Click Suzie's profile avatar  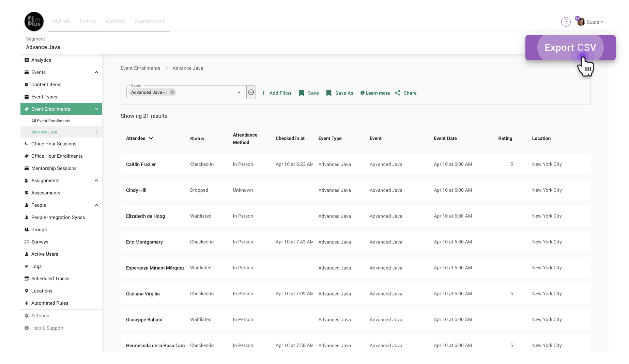[x=581, y=22]
